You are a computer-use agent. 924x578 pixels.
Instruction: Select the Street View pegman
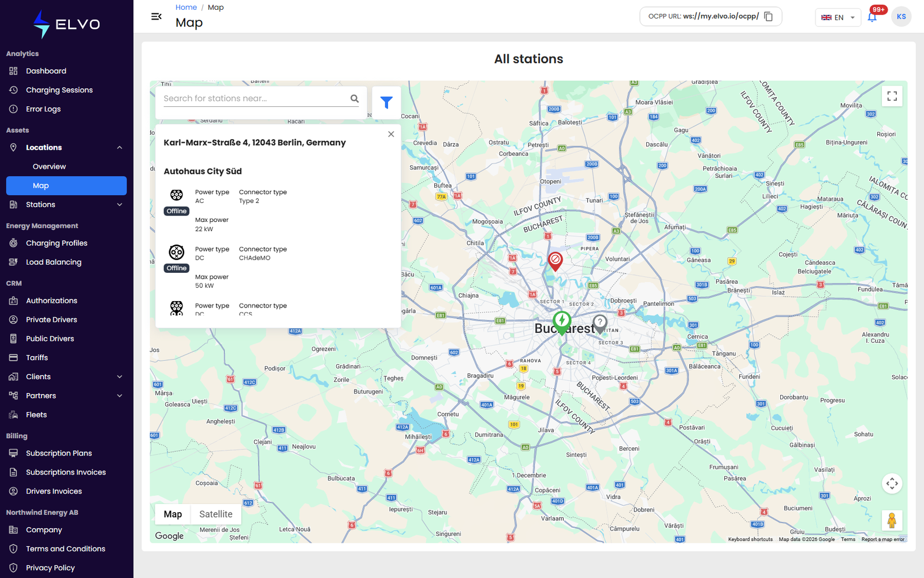tap(892, 520)
